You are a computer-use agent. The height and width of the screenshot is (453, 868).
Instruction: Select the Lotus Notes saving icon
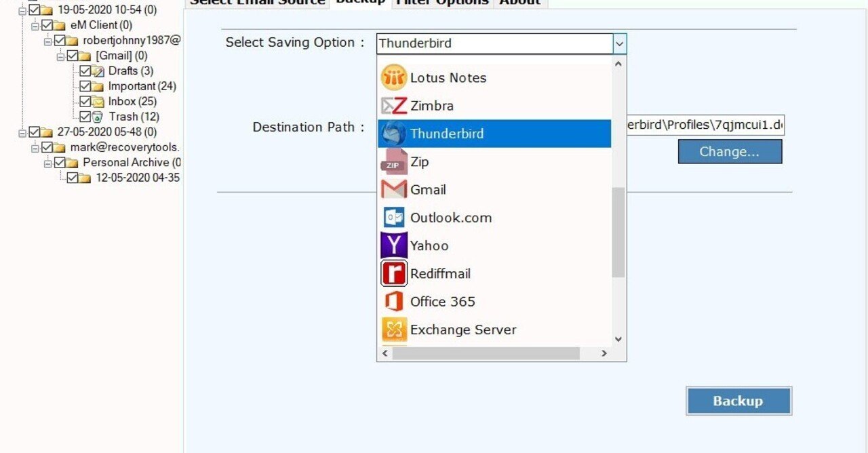(x=393, y=77)
